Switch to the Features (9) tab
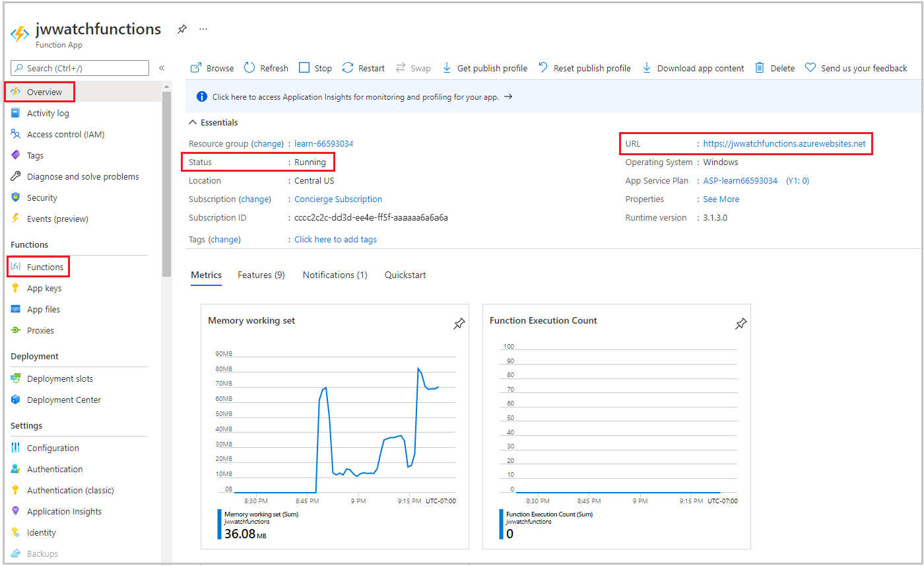 click(x=261, y=275)
